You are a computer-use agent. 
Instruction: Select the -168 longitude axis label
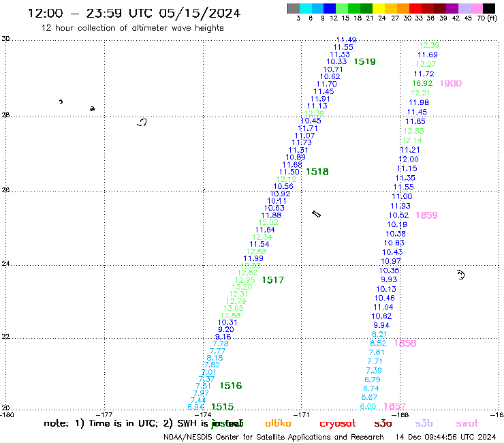[x=401, y=415]
